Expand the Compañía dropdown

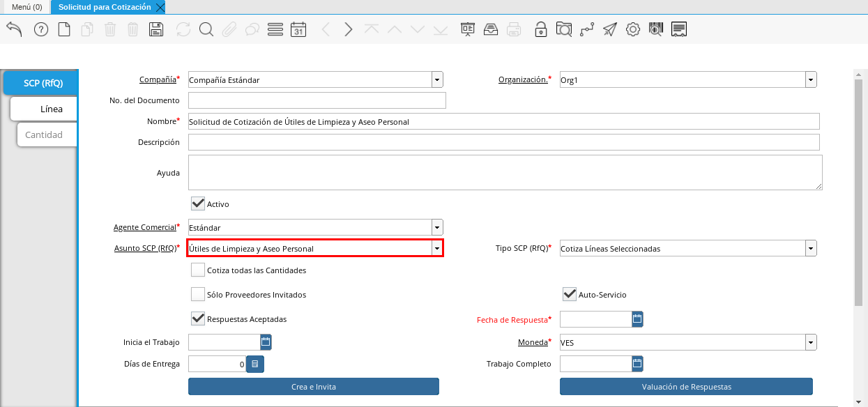tap(437, 80)
